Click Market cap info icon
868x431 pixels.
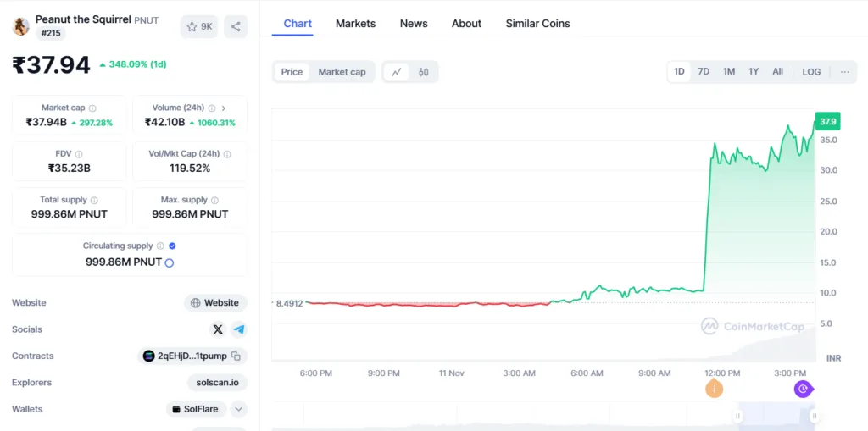92,108
